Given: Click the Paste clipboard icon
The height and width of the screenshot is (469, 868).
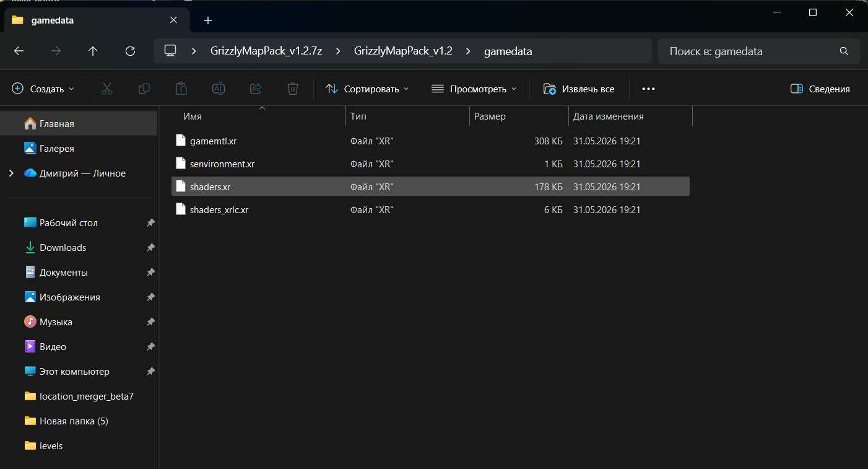Looking at the screenshot, I should (x=181, y=89).
